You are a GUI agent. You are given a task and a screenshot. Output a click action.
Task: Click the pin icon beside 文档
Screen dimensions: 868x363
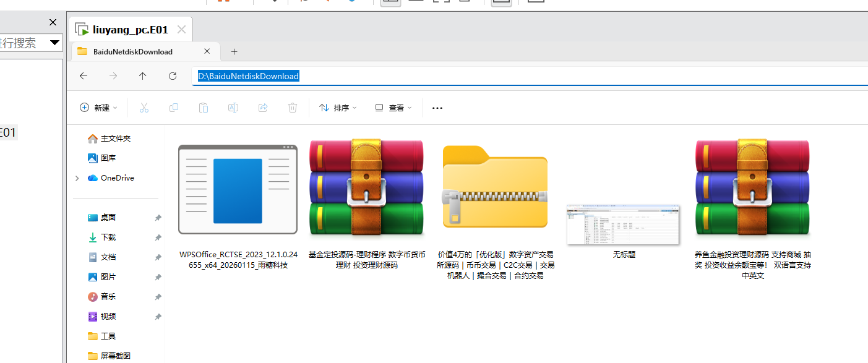tap(158, 257)
